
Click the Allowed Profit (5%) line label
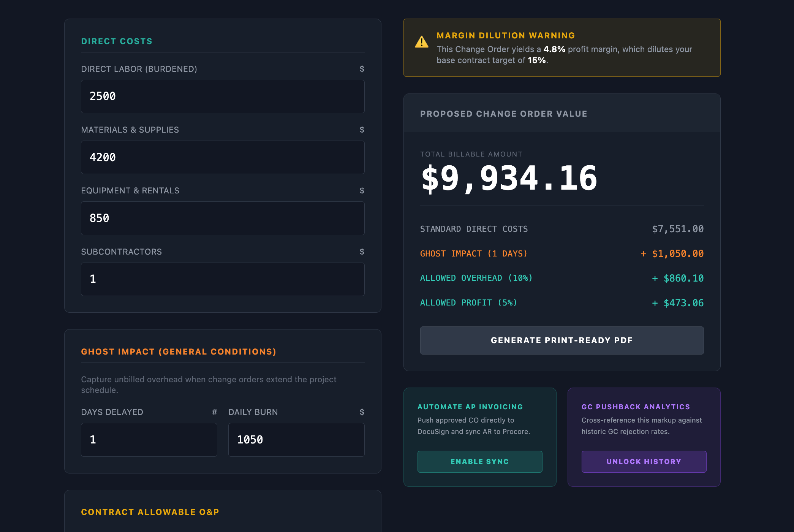click(x=468, y=303)
